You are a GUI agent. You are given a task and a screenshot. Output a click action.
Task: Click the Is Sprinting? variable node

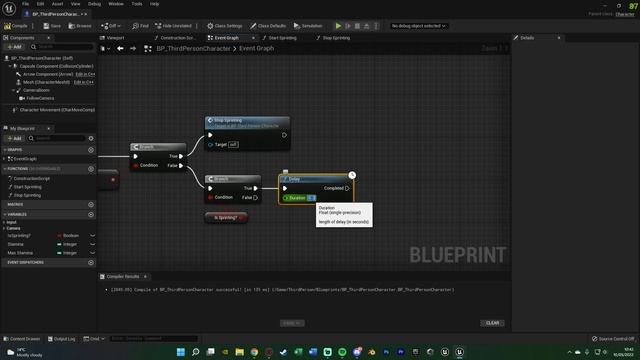pos(226,218)
